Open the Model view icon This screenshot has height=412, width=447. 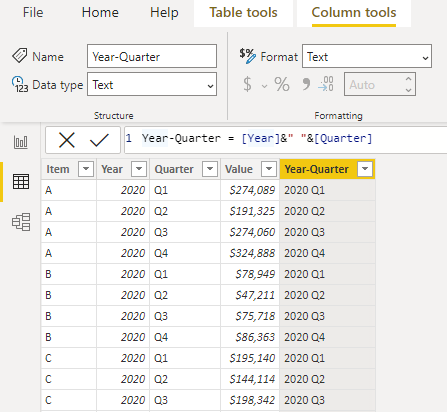pyautogui.click(x=21, y=222)
